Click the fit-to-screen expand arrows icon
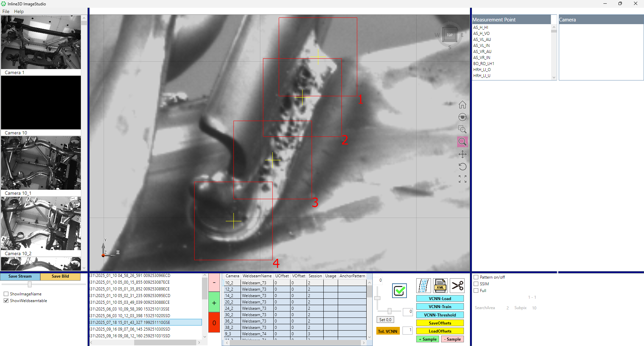This screenshot has width=644, height=346. click(462, 179)
